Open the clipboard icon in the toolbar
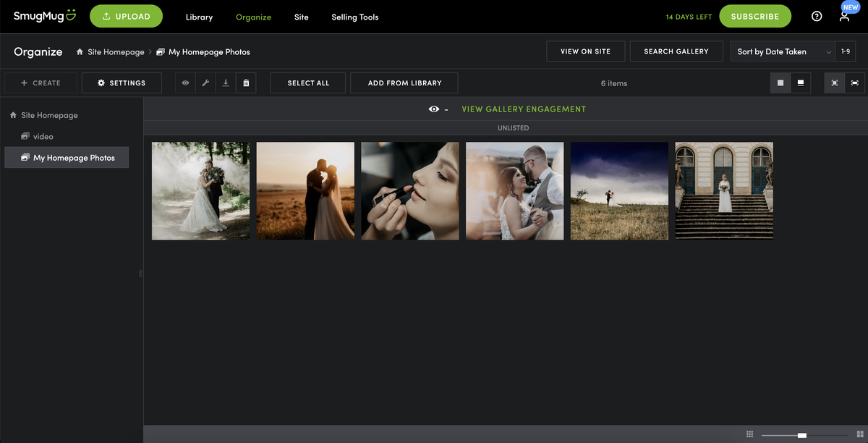The width and height of the screenshot is (868, 443). [245, 83]
